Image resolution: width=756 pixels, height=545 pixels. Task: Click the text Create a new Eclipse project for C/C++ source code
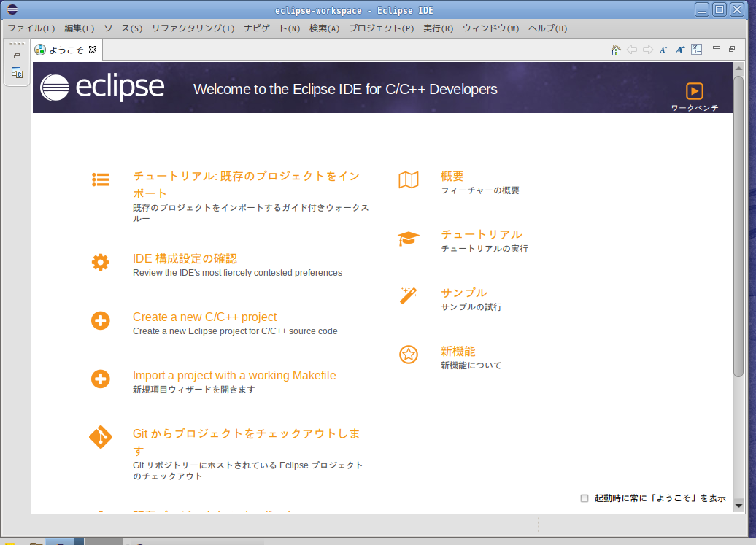(x=235, y=331)
